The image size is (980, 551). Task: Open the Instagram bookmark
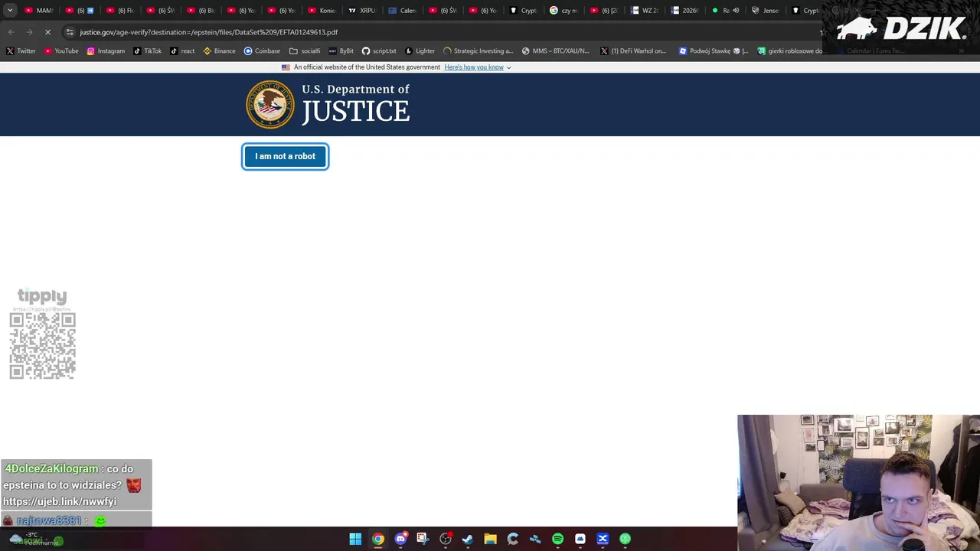pyautogui.click(x=106, y=51)
